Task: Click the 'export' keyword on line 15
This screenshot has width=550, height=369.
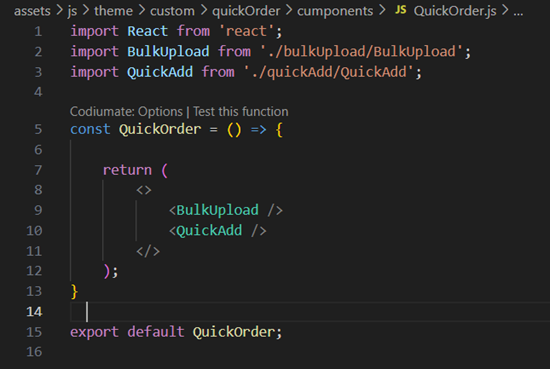Action: [x=94, y=332]
